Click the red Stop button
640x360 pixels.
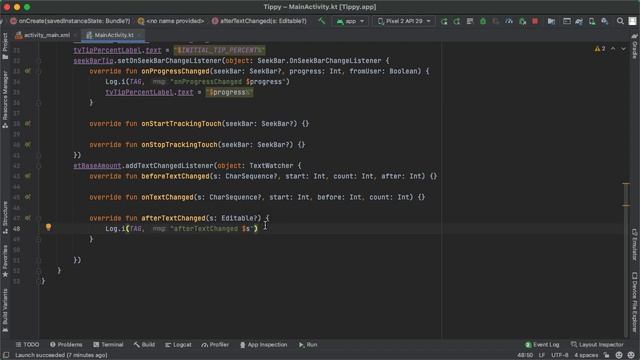pos(535,21)
